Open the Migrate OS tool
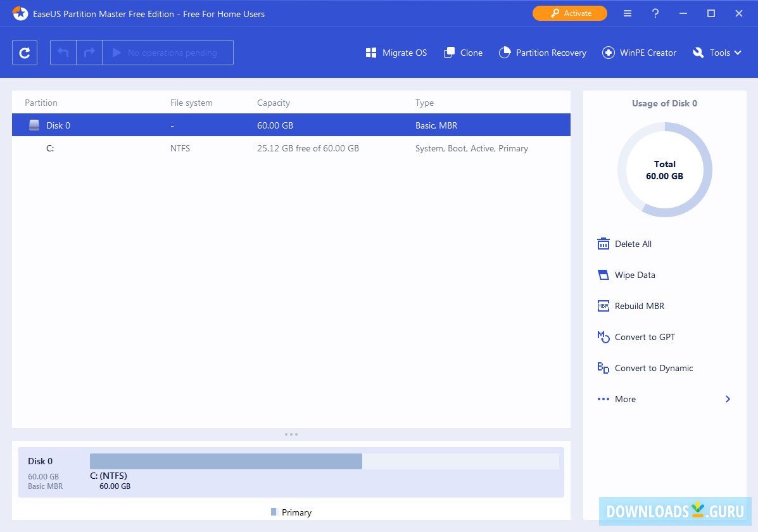Image resolution: width=758 pixels, height=532 pixels. click(396, 53)
